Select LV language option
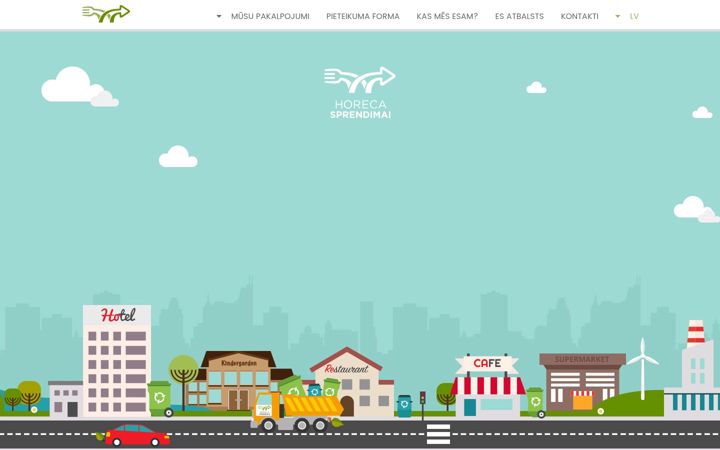 click(634, 17)
